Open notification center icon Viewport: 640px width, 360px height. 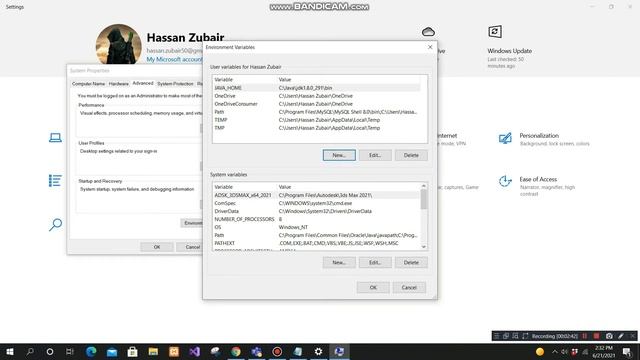pyautogui.click(x=627, y=351)
